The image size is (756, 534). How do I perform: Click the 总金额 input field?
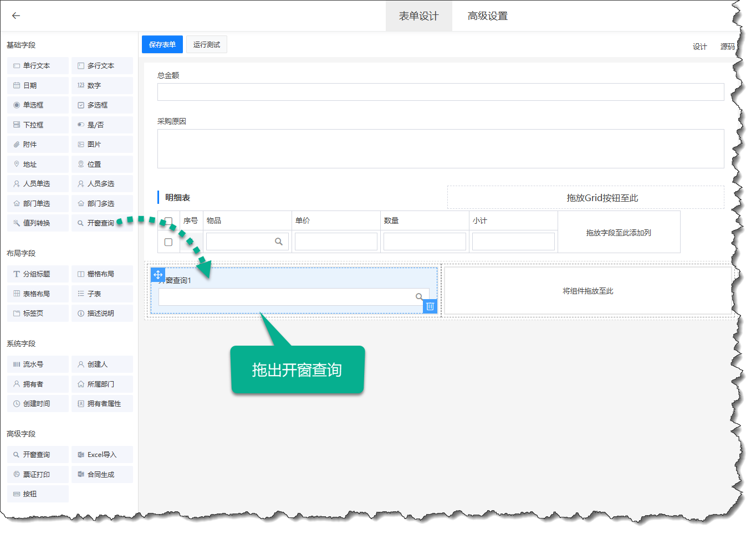point(440,92)
